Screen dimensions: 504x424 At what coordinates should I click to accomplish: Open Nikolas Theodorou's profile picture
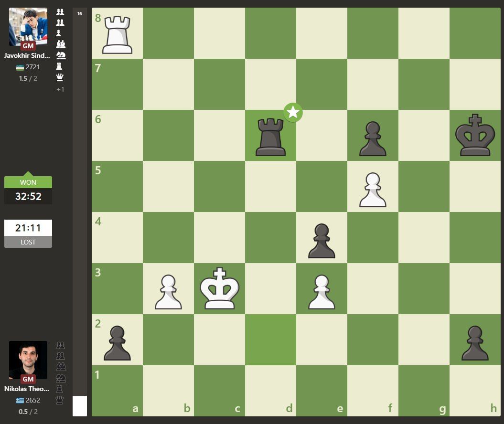click(28, 360)
